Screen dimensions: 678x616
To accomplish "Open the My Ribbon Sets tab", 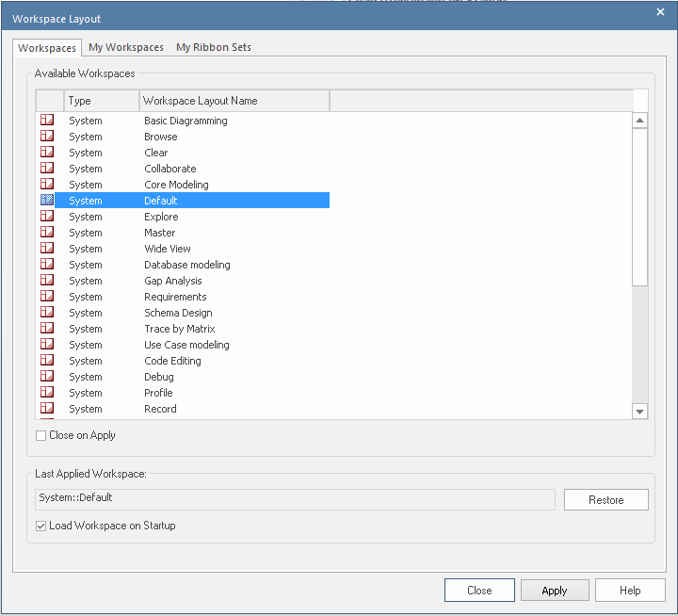I will click(x=214, y=47).
